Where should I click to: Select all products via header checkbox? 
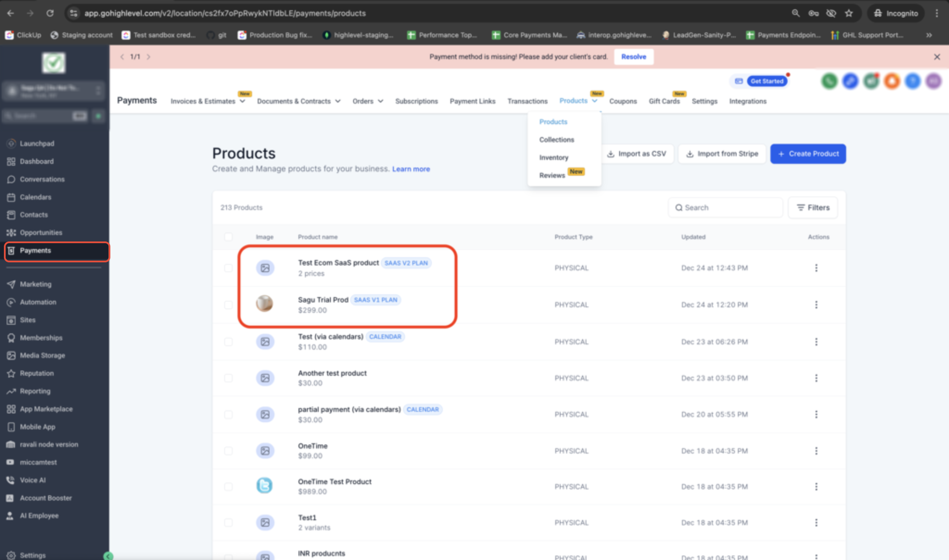pyautogui.click(x=228, y=237)
